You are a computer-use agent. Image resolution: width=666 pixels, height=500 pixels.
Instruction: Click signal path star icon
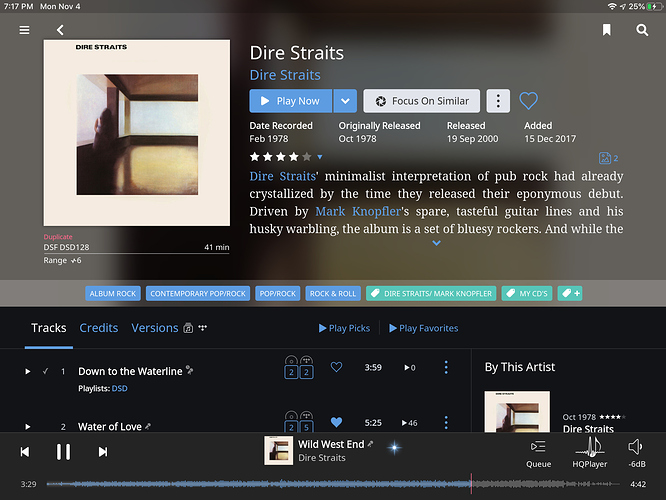point(395,447)
